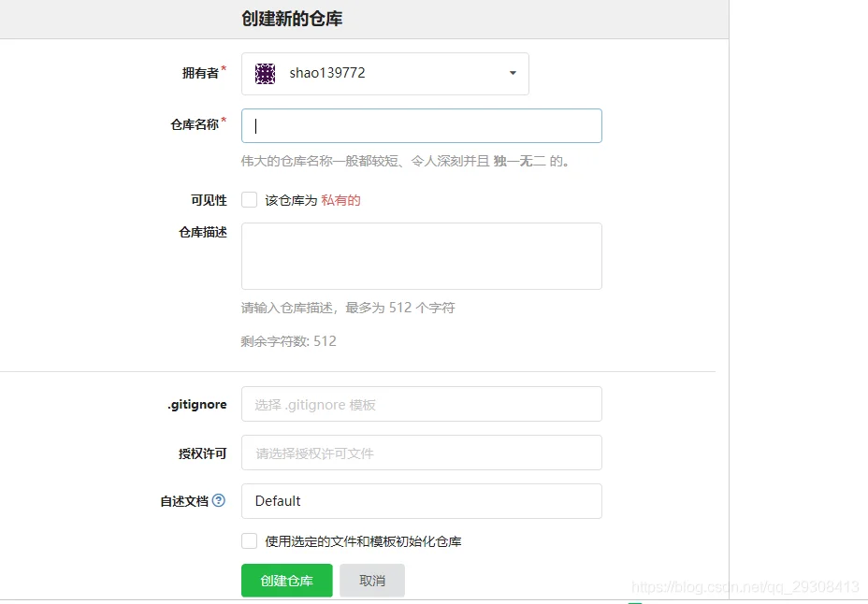Click the 拥有者 field label
Viewport: 868px width, 604px height.
click(x=200, y=73)
